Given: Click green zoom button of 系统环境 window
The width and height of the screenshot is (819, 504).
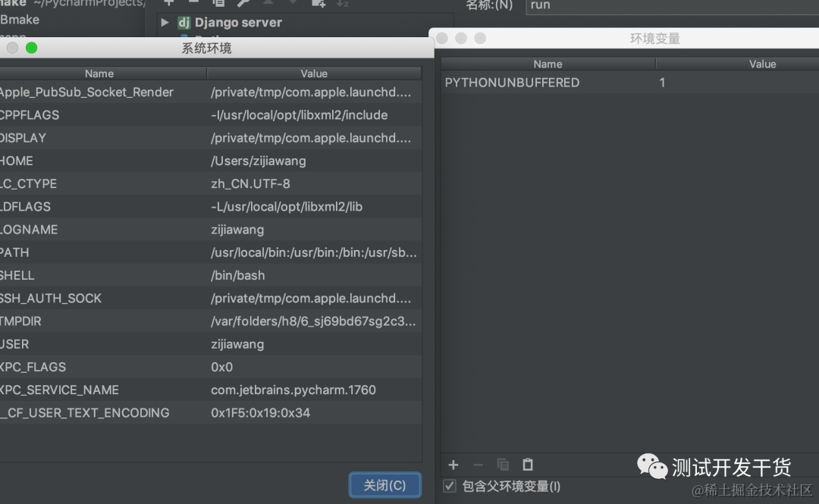Looking at the screenshot, I should coord(31,48).
